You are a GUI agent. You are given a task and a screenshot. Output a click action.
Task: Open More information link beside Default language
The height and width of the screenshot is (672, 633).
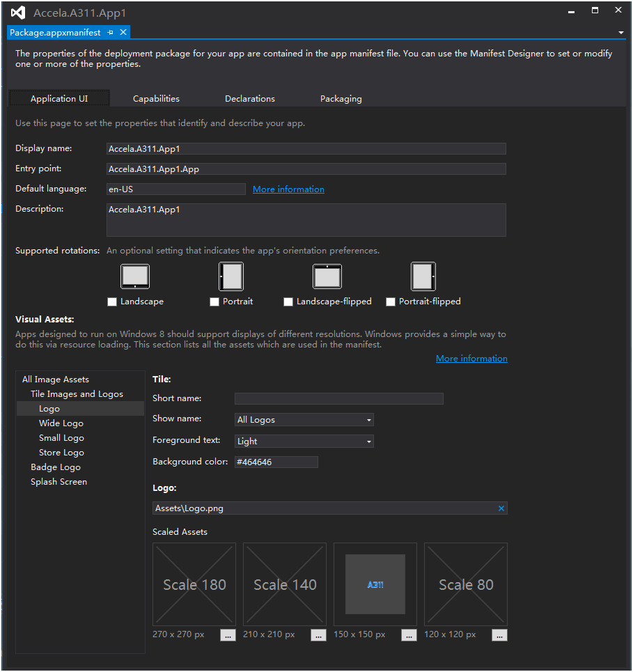pos(288,189)
